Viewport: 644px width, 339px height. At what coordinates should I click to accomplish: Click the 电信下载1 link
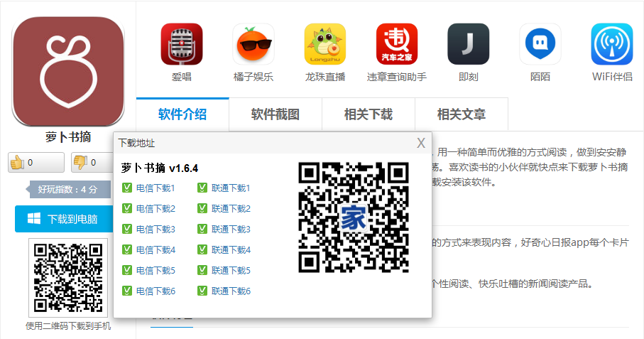click(155, 188)
